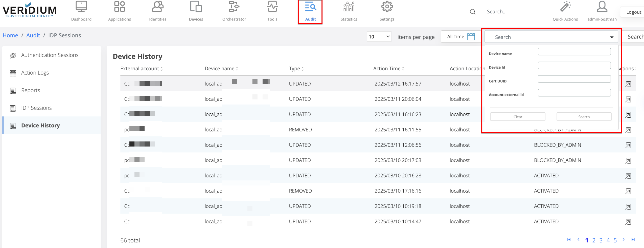Click the Statistics chart icon
Viewport: 644px width, 248px height.
[x=349, y=7]
